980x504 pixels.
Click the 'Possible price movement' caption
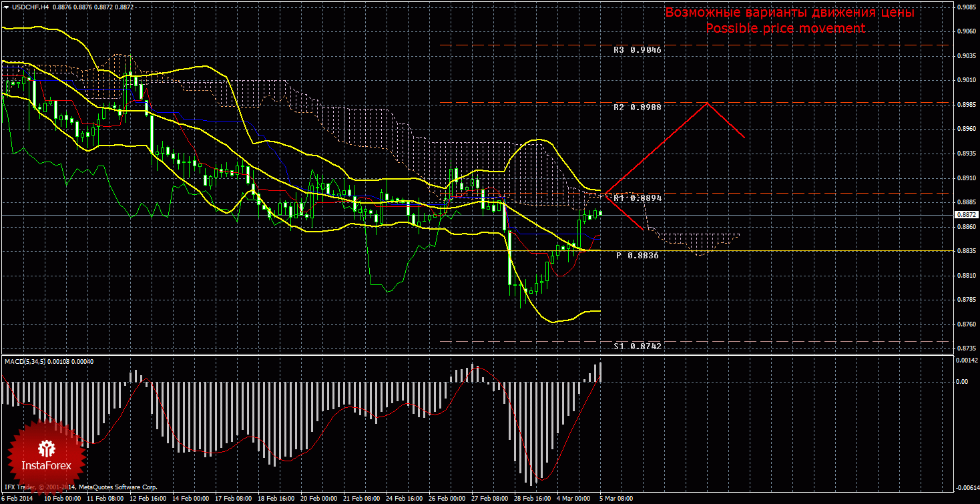click(786, 28)
